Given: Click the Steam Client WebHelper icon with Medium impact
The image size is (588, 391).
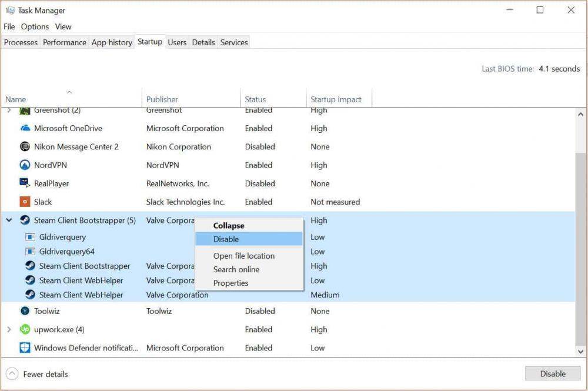Looking at the screenshot, I should pyautogui.click(x=30, y=295).
